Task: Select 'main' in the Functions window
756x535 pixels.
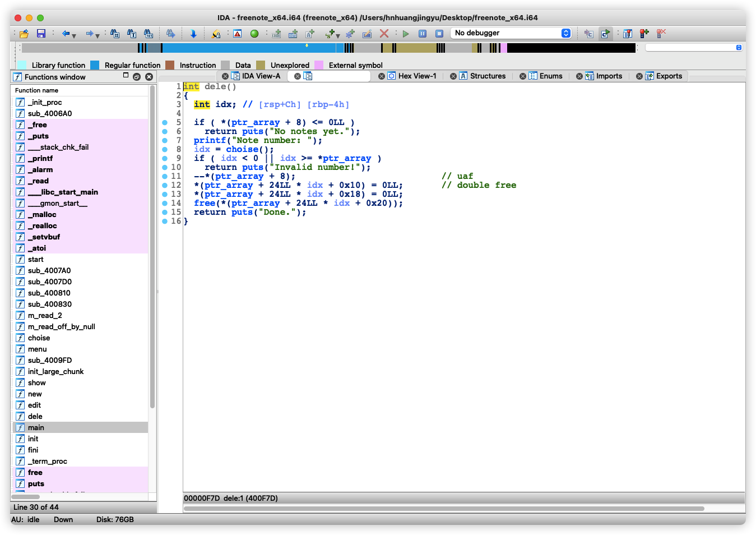Action: pyautogui.click(x=80, y=427)
